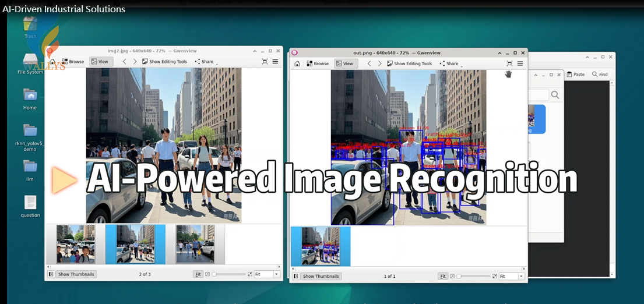Click actual-size zoom icon in out.png window
The height and width of the screenshot is (304, 644).
(452, 276)
